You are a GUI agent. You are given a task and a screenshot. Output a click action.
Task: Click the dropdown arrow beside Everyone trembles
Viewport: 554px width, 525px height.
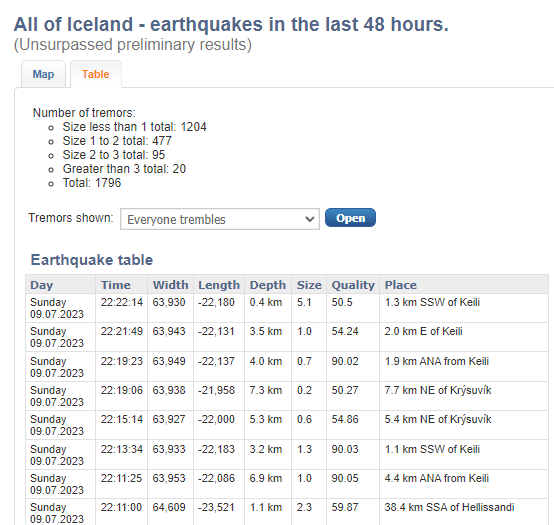coord(310,219)
